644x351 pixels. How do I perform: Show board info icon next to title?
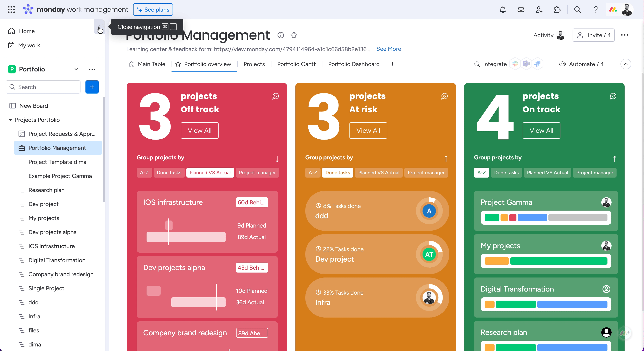(281, 35)
